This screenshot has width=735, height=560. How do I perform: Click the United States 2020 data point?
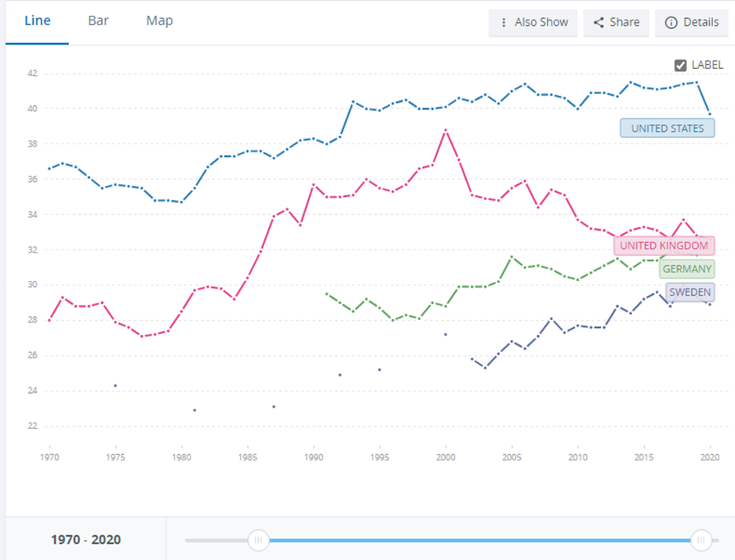[710, 115]
